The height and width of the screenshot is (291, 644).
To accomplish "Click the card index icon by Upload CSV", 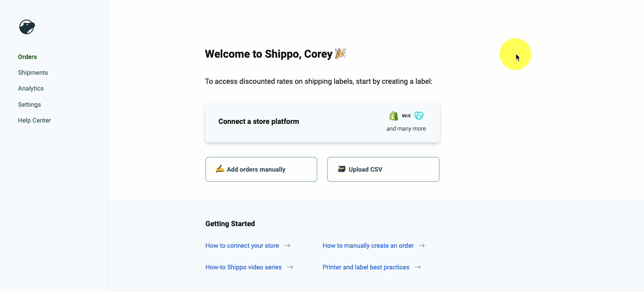I will (341, 169).
